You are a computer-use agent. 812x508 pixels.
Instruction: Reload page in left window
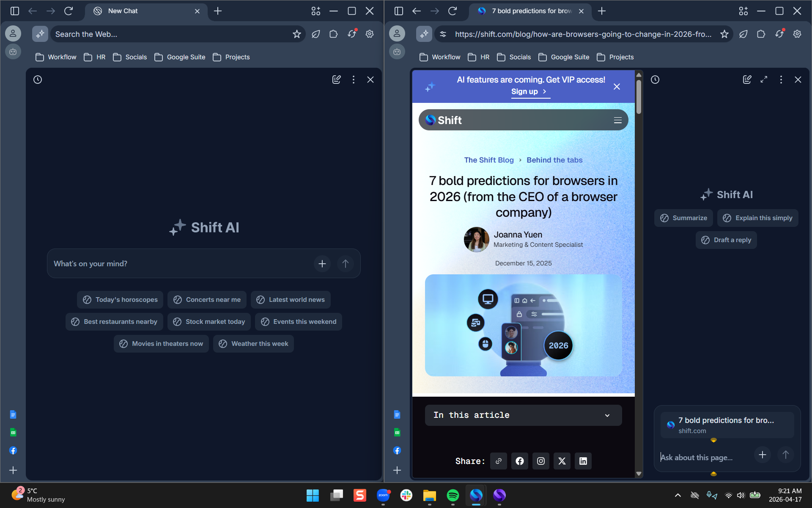pos(69,11)
